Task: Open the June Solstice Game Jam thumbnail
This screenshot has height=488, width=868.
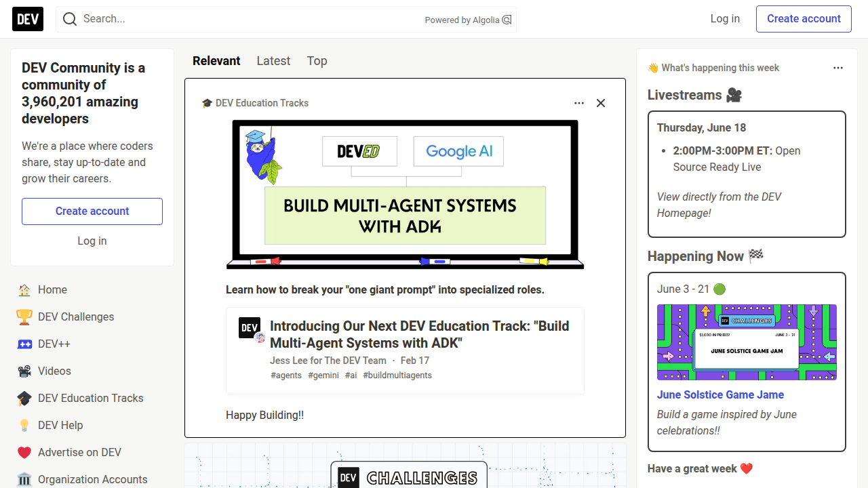Action: point(747,342)
